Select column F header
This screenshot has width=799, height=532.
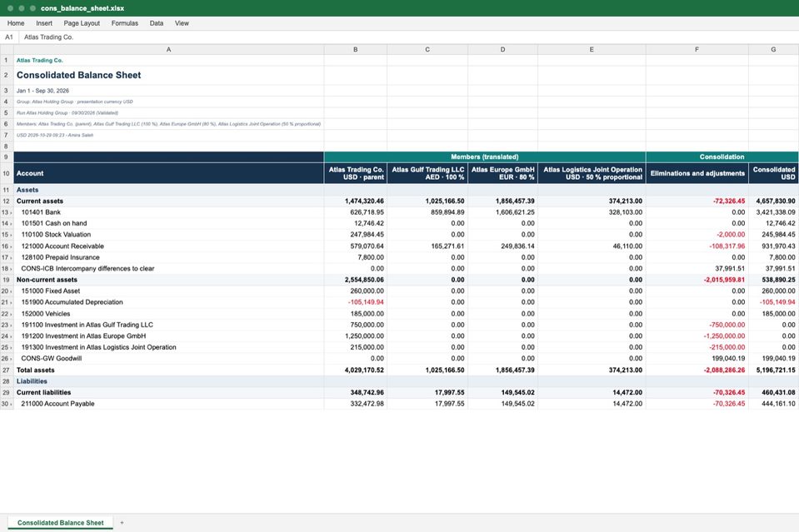coord(697,49)
